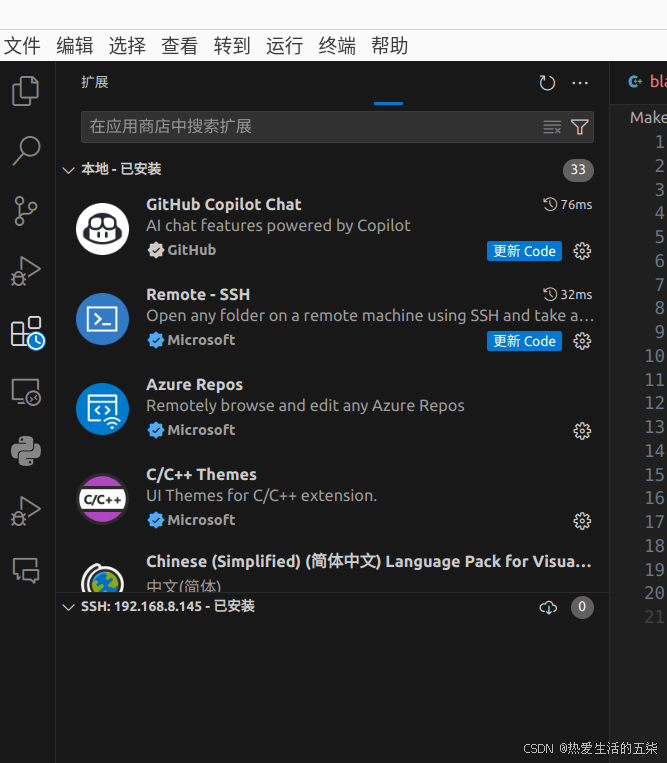This screenshot has height=763, width=667.
Task: Click the GitHub publisher name
Action: coord(192,250)
